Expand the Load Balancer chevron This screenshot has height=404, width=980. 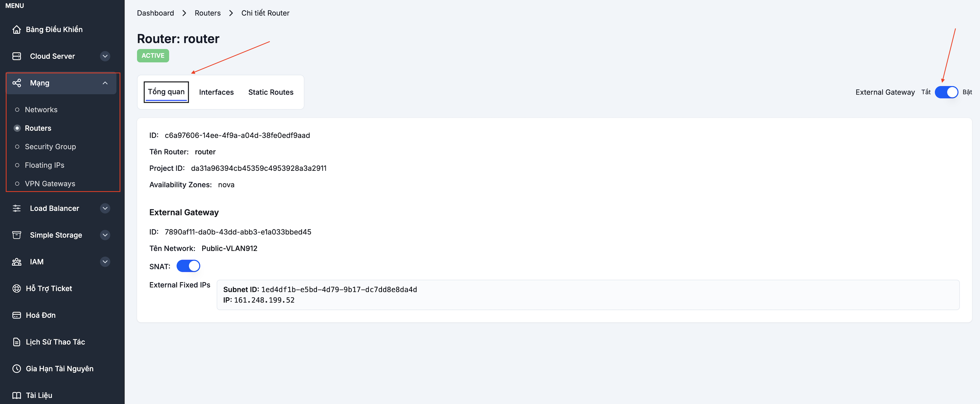click(x=105, y=208)
